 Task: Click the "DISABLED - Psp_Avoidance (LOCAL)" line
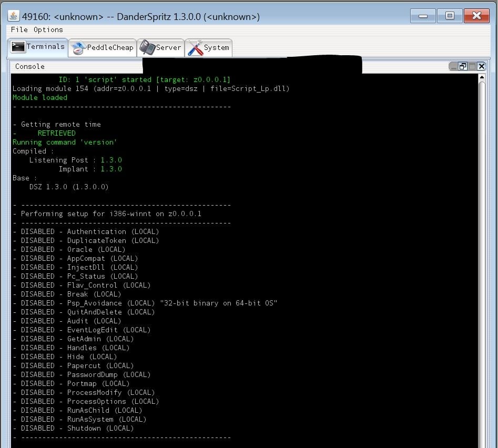point(145,303)
